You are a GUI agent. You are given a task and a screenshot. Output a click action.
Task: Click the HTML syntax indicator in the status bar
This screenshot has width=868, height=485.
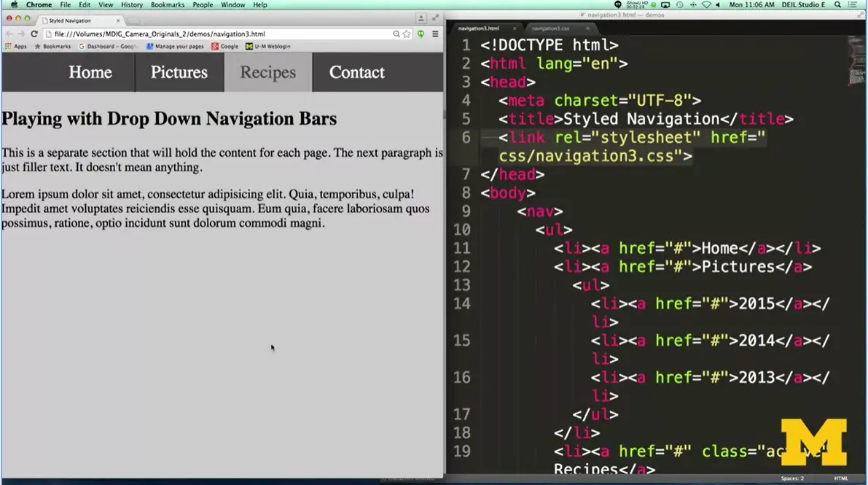click(x=842, y=480)
